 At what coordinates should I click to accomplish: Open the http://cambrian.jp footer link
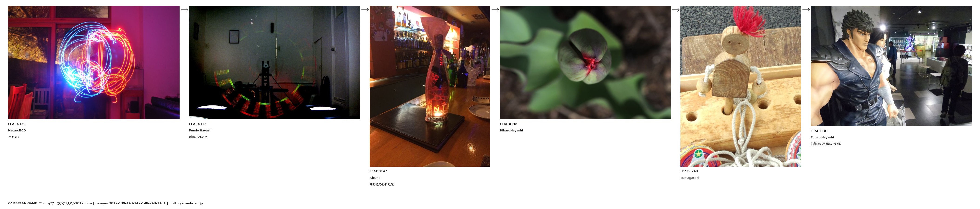187,203
